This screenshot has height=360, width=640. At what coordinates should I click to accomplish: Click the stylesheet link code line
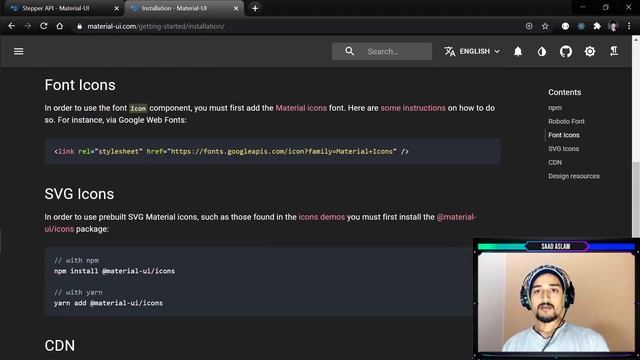point(231,151)
